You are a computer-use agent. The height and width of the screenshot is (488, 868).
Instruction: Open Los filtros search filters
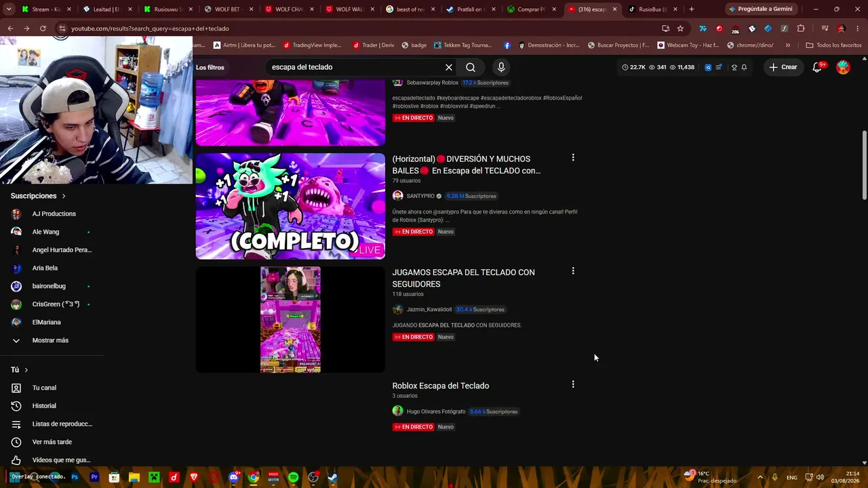210,67
